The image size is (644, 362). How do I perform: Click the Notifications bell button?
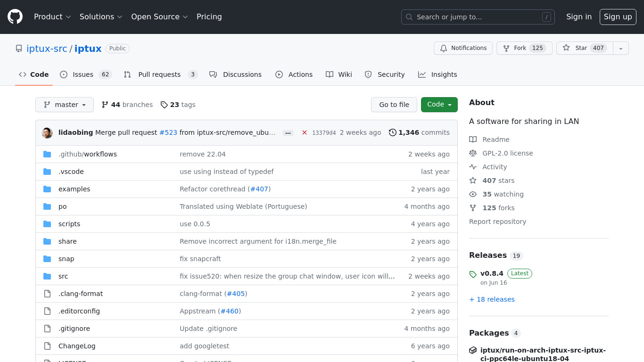(x=463, y=48)
